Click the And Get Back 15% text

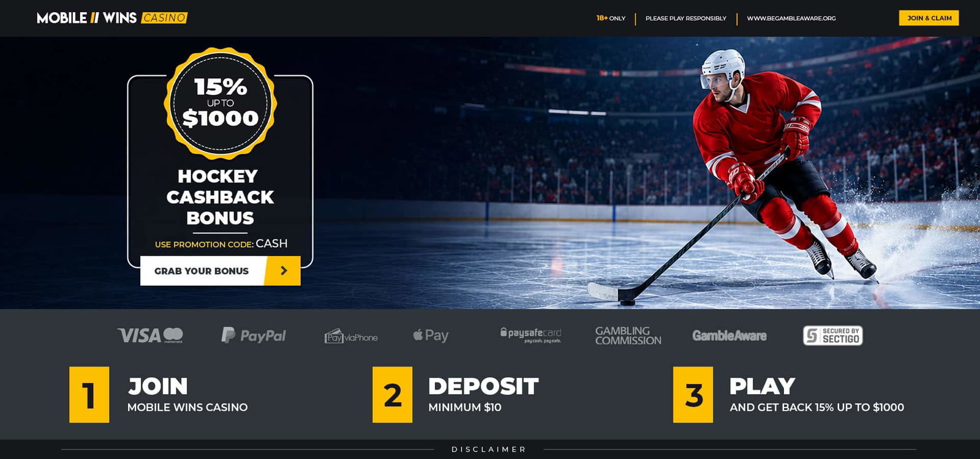tap(817, 408)
